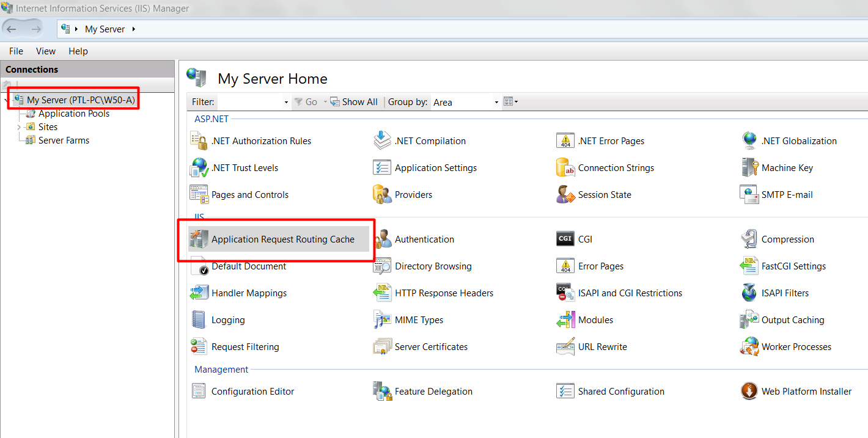Open Request Filtering feature

point(235,347)
